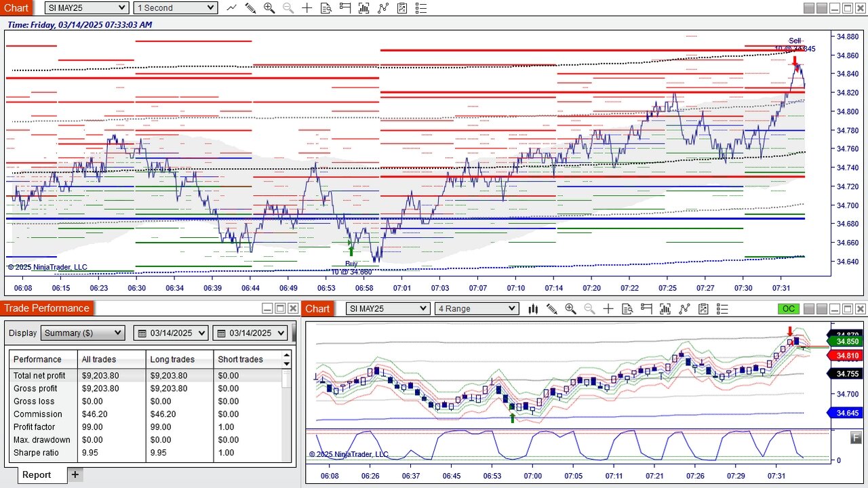Open Properties list icon in bottom chart

coord(722,308)
